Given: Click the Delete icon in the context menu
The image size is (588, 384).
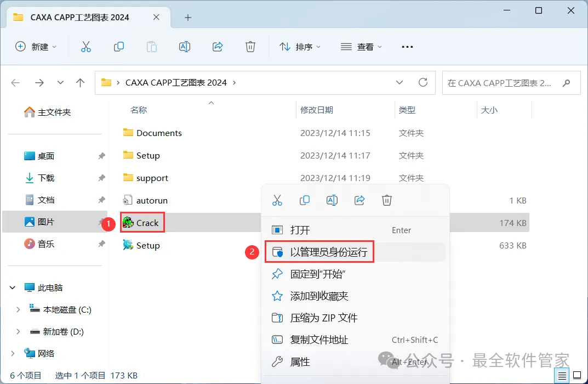Looking at the screenshot, I should tap(387, 200).
